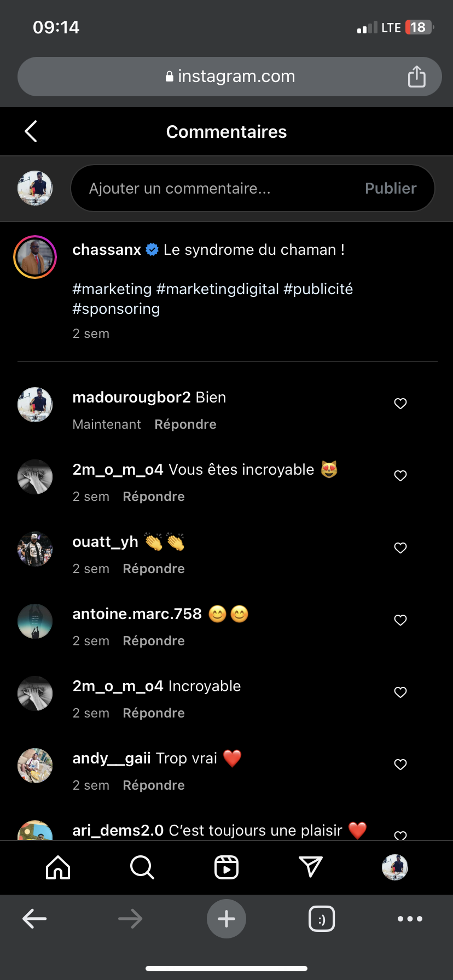Like the 'Vous êtes incroyable' comment

point(400,476)
